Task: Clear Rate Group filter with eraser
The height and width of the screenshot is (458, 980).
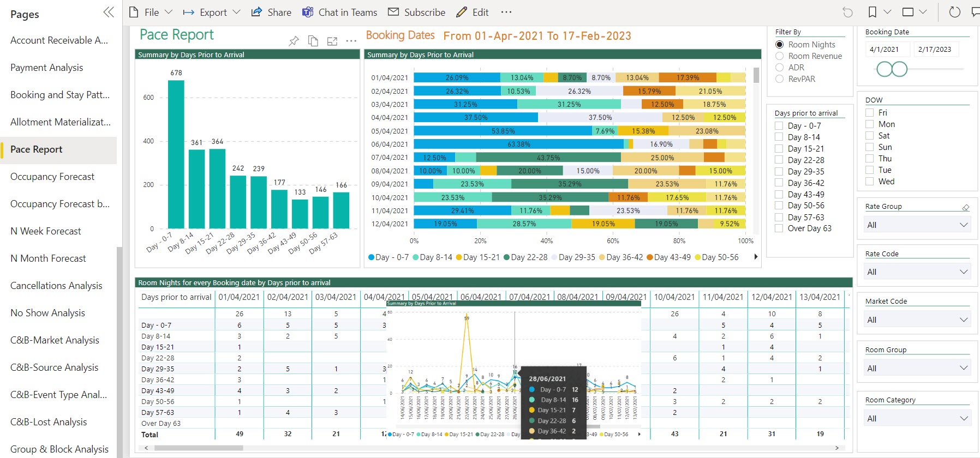Action: [x=965, y=207]
